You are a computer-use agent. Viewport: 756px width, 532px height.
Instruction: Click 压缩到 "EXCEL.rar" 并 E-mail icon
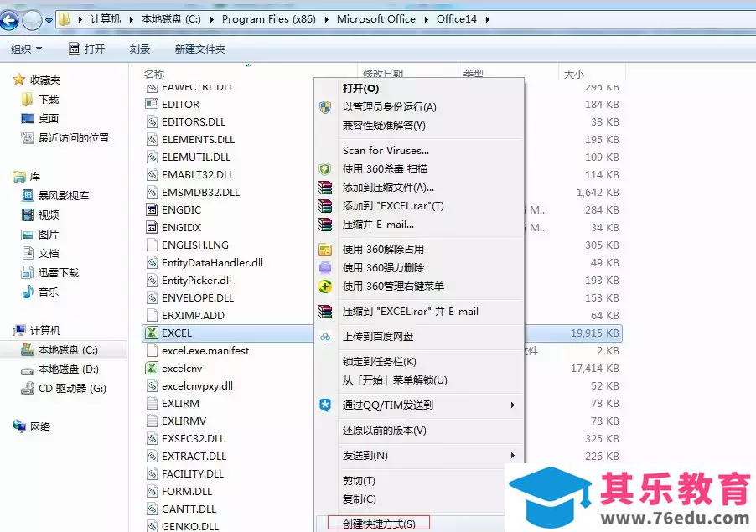325,312
